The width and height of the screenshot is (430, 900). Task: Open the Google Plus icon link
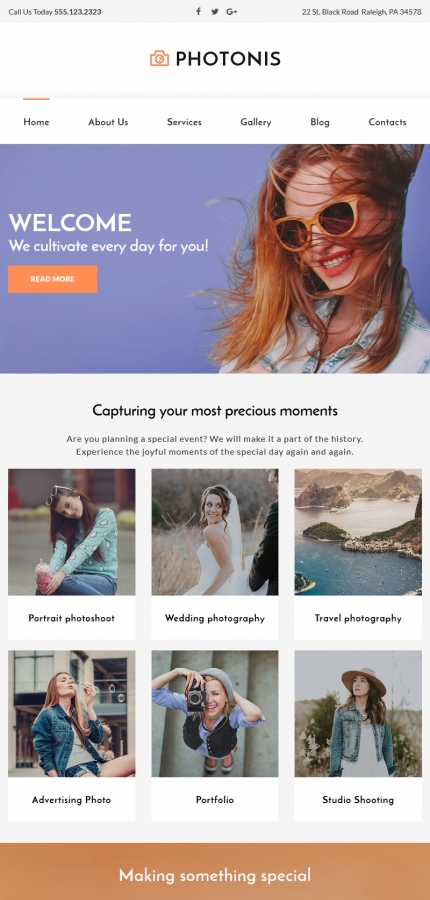pos(231,11)
